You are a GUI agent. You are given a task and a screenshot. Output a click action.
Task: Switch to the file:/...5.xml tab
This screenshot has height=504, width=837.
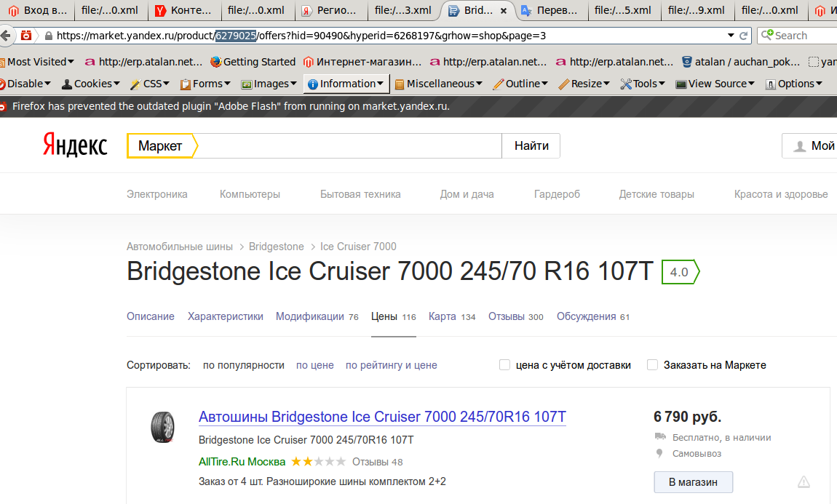pos(623,10)
